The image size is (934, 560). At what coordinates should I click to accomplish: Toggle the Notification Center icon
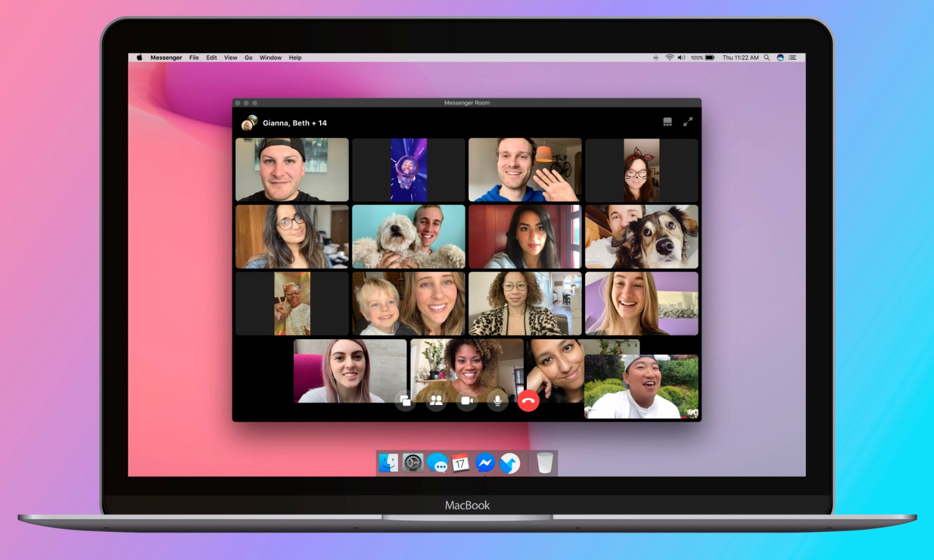click(x=793, y=58)
